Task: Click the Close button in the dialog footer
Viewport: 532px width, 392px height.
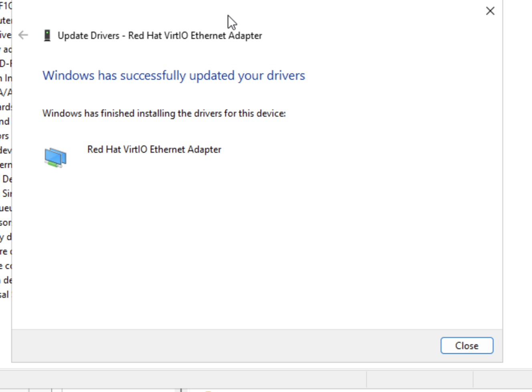Action: (x=466, y=346)
